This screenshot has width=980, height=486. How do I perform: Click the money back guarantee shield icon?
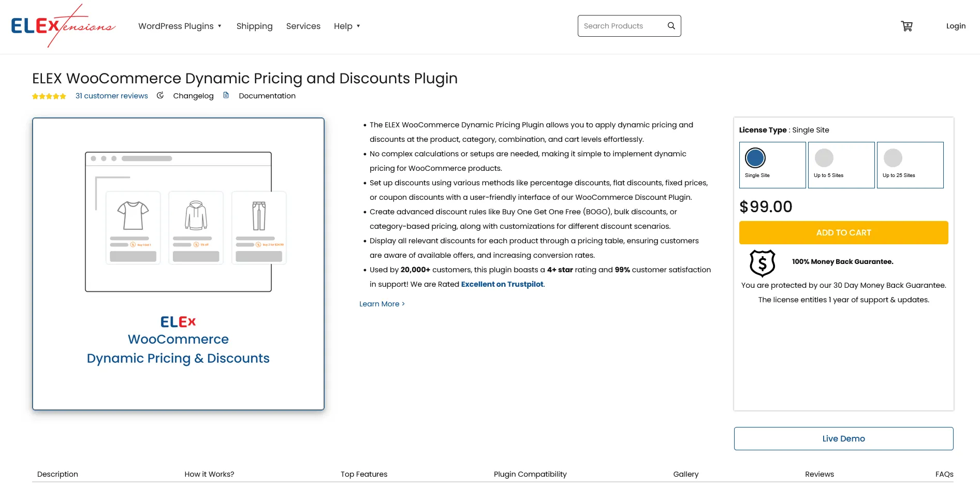coord(762,263)
